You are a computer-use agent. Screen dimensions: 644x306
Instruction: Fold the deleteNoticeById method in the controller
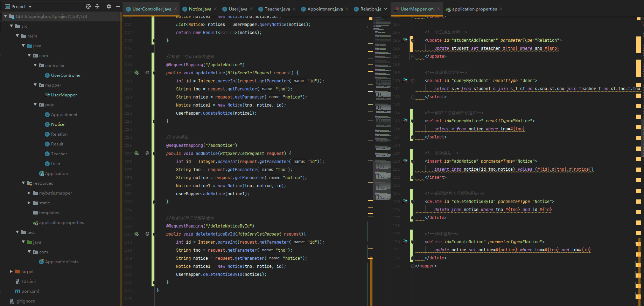pos(154,234)
